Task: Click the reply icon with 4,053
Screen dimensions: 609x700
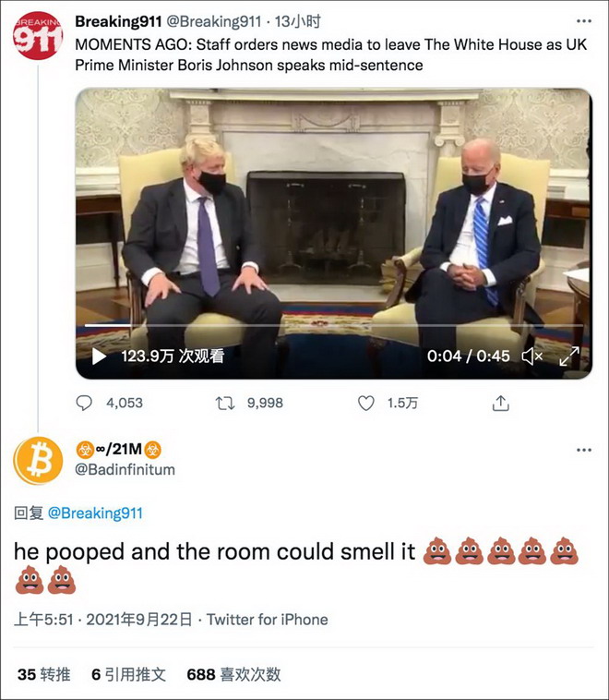Action: [x=85, y=403]
